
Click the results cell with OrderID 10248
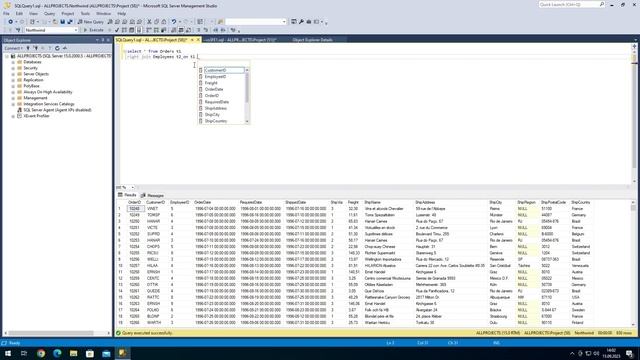(134, 209)
